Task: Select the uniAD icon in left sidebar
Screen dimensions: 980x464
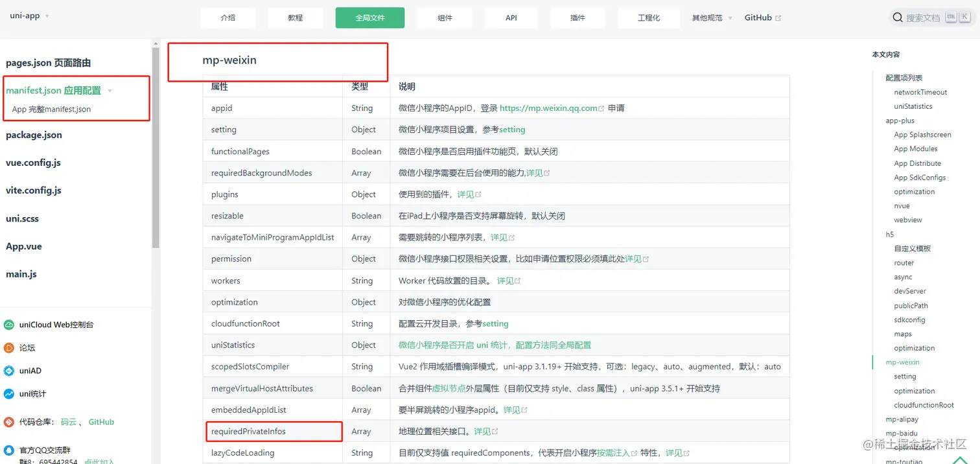Action: tap(8, 371)
